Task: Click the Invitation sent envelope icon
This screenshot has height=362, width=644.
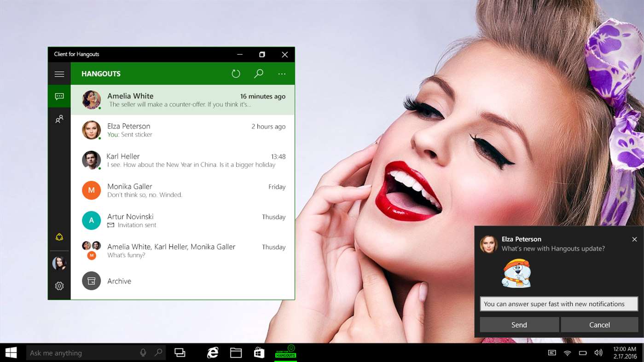Action: (x=110, y=225)
